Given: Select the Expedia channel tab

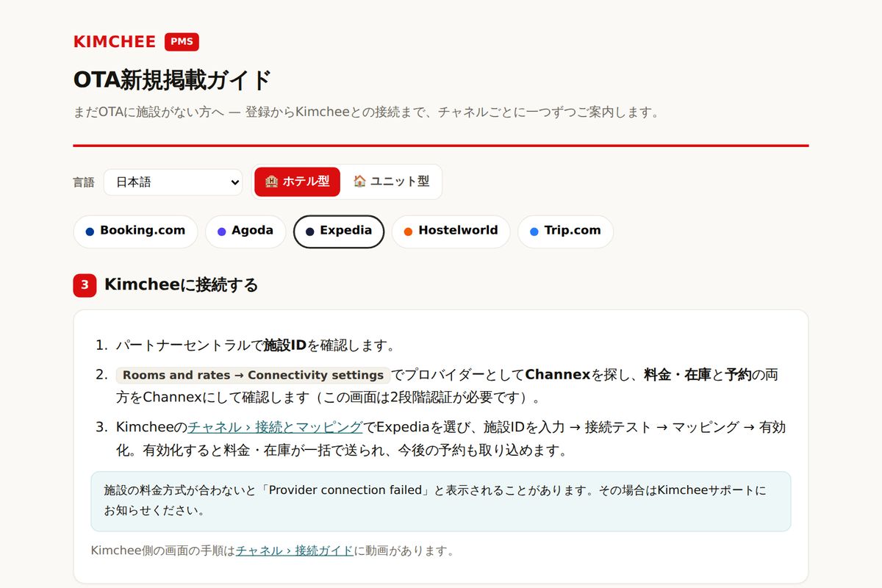Looking at the screenshot, I should (x=339, y=232).
